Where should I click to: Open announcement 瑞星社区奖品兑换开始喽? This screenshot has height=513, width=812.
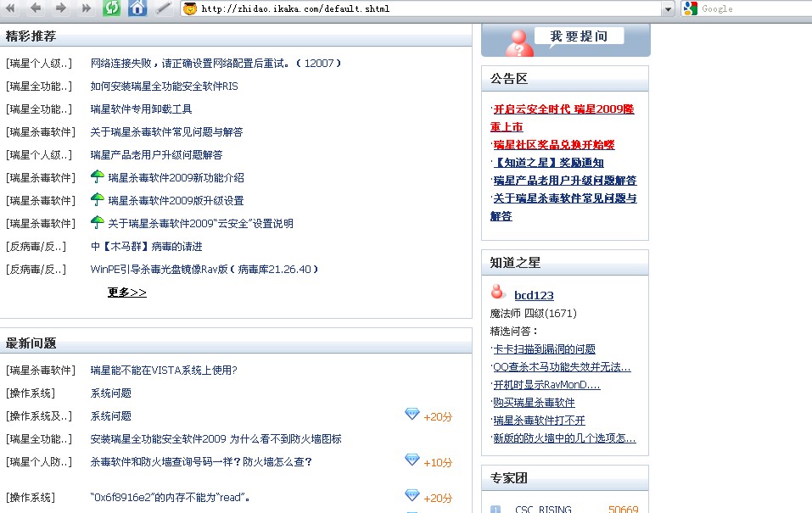(553, 144)
